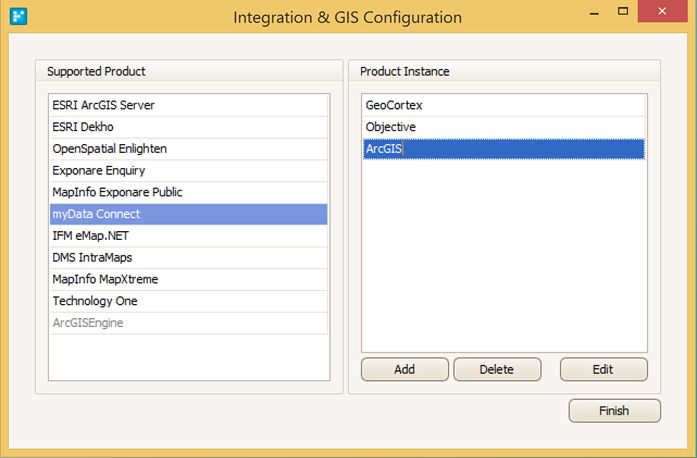Click the ArcGIS instance edit field
697x458 pixels.
click(x=504, y=149)
